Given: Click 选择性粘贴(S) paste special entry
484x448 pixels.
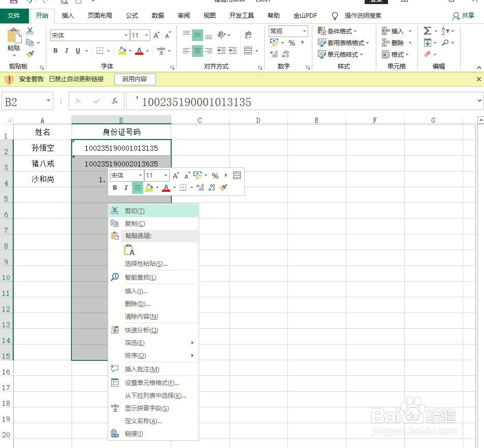Looking at the screenshot, I should (153, 264).
